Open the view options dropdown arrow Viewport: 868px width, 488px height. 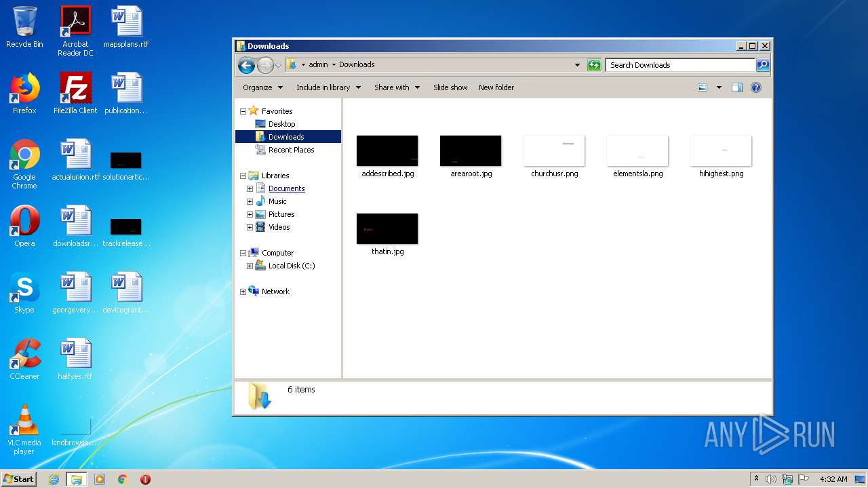[x=719, y=87]
